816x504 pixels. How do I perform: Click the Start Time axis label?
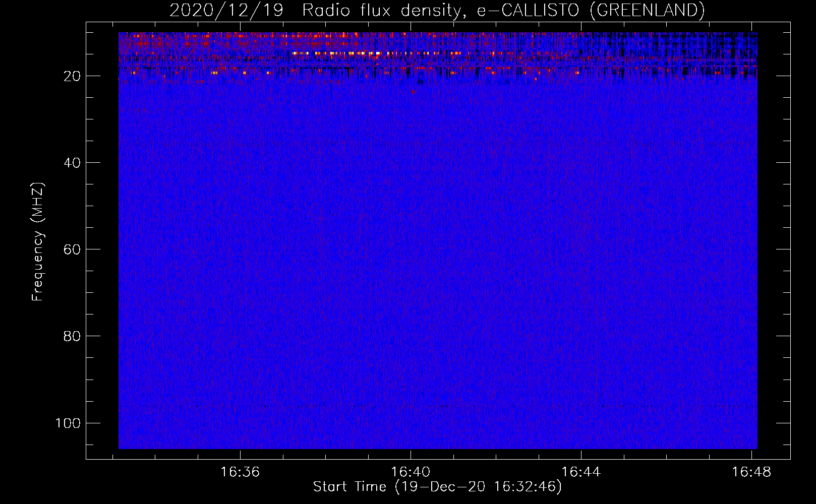(437, 486)
